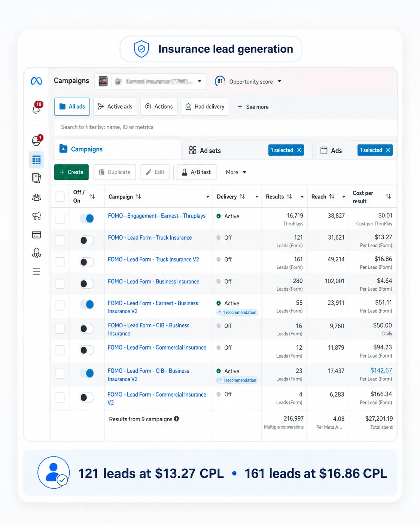Start an A/B test
The height and width of the screenshot is (525, 420).
pyautogui.click(x=197, y=172)
